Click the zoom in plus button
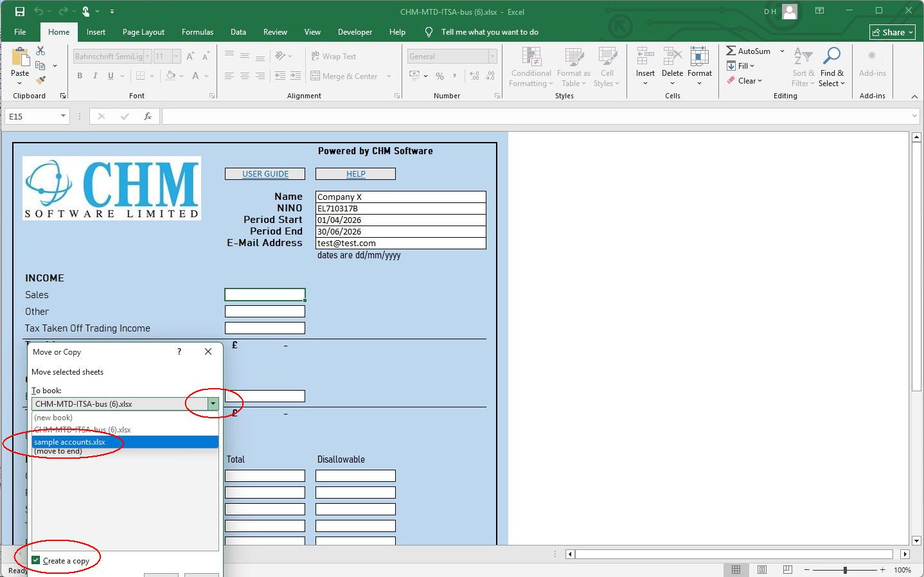924x577 pixels. (x=882, y=570)
